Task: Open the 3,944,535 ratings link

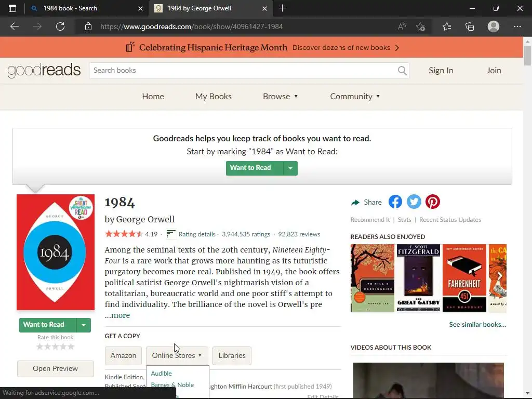Action: tap(246, 234)
